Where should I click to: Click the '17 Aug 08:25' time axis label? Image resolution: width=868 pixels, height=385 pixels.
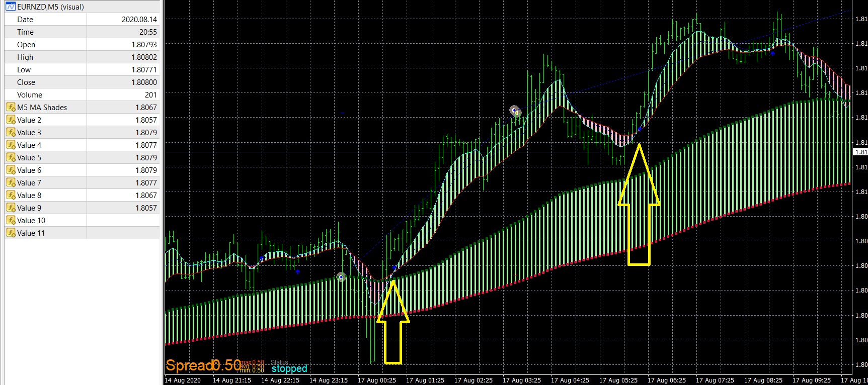[763, 380]
